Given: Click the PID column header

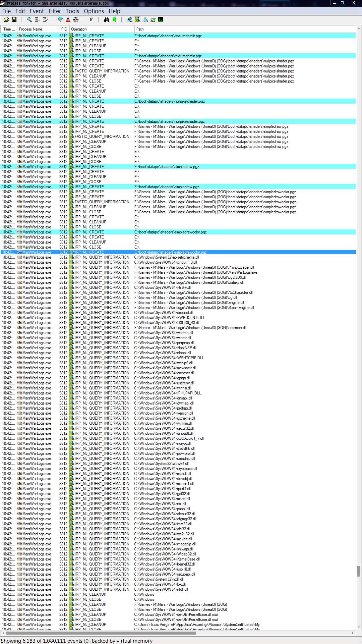Looking at the screenshot, I should [x=63, y=29].
